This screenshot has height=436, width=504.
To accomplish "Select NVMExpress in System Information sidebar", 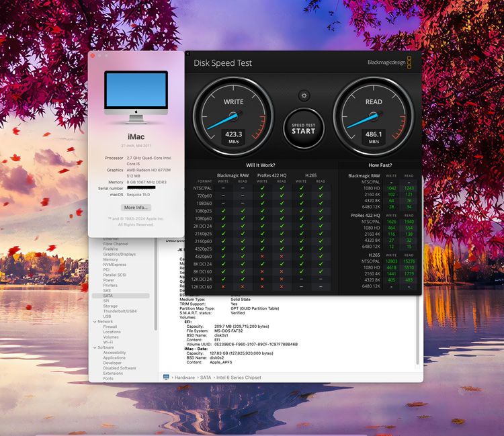I will click(114, 265).
